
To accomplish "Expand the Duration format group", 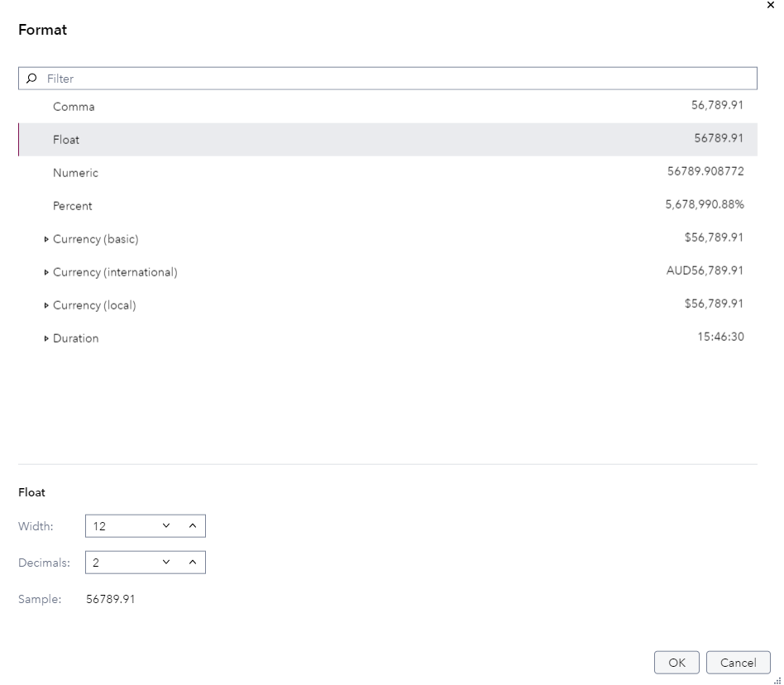I will point(46,338).
